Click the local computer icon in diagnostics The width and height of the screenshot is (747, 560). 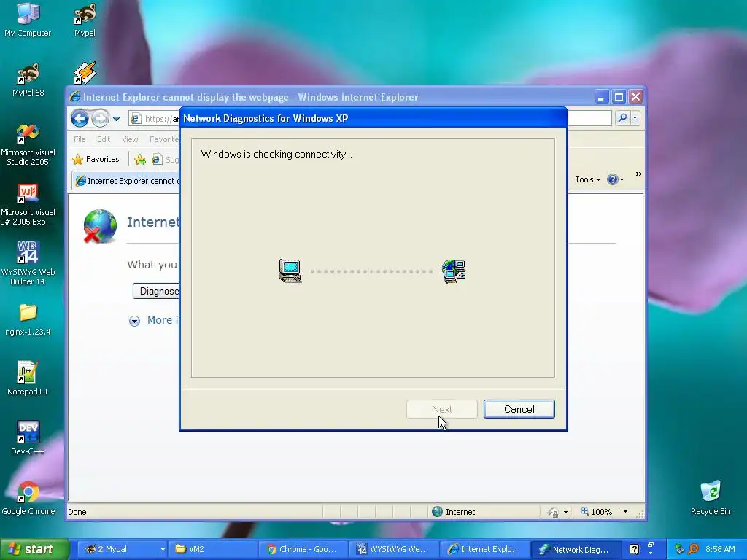[x=290, y=271]
